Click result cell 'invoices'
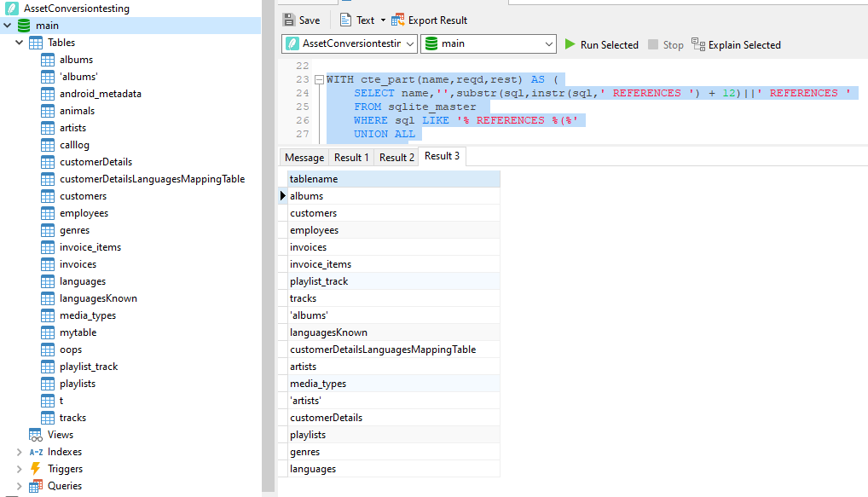Viewport: 868px width, 497px height. point(394,247)
